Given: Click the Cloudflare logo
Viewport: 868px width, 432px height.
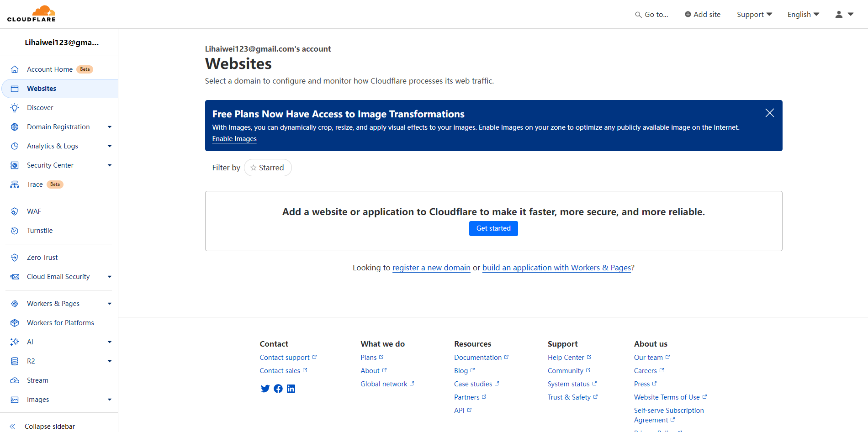Looking at the screenshot, I should (32, 14).
